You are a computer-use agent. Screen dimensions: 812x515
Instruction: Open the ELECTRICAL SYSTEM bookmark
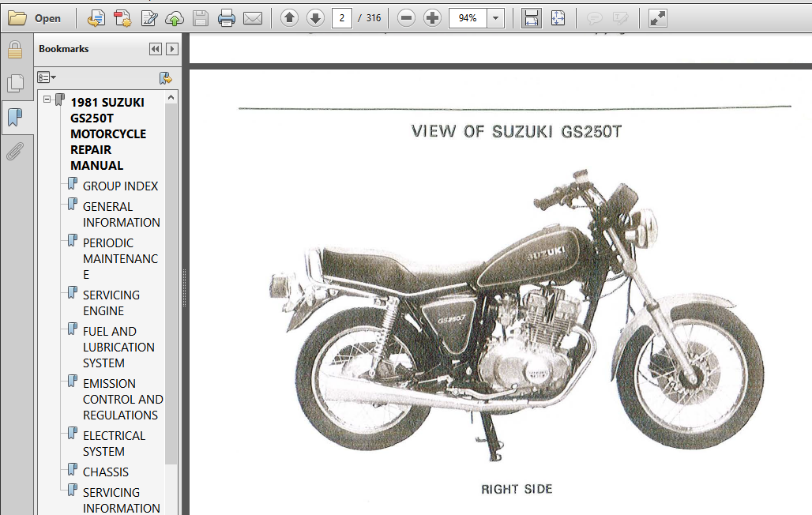114,443
